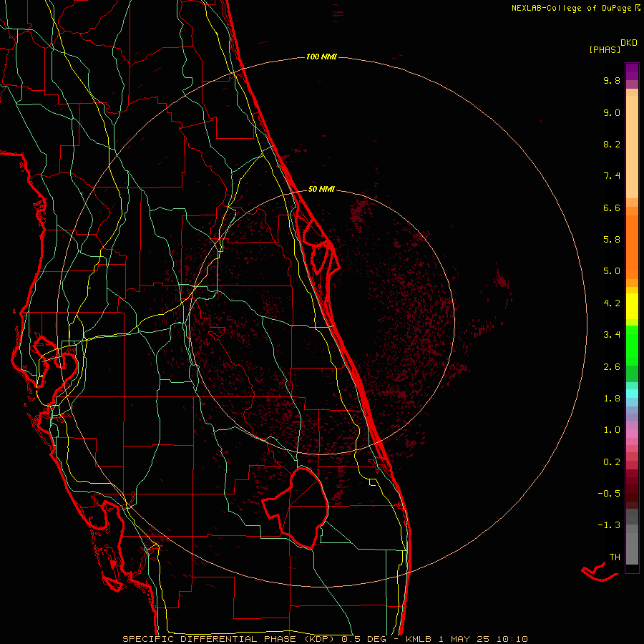Click the -1.3 scale value

pyautogui.click(x=609, y=525)
